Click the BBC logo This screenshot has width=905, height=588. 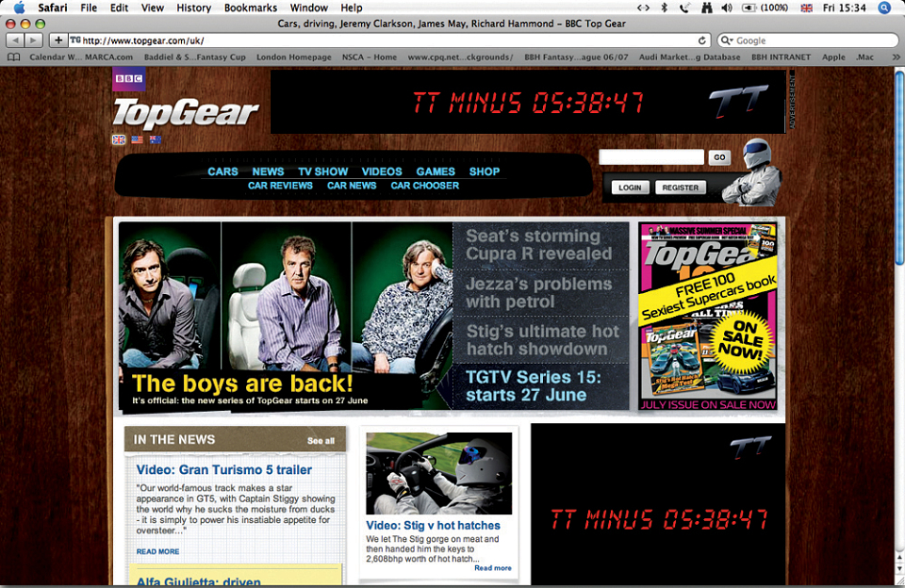[x=129, y=79]
